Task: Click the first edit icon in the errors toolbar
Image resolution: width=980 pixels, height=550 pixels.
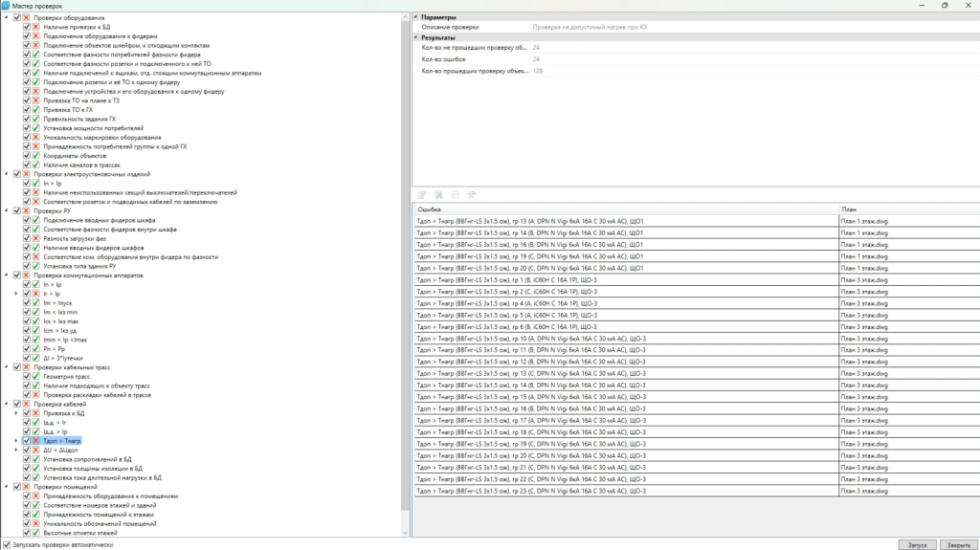Action: coord(422,194)
